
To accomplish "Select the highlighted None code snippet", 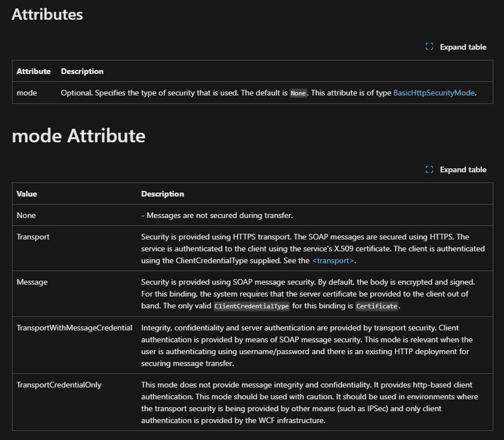I will pyautogui.click(x=298, y=93).
